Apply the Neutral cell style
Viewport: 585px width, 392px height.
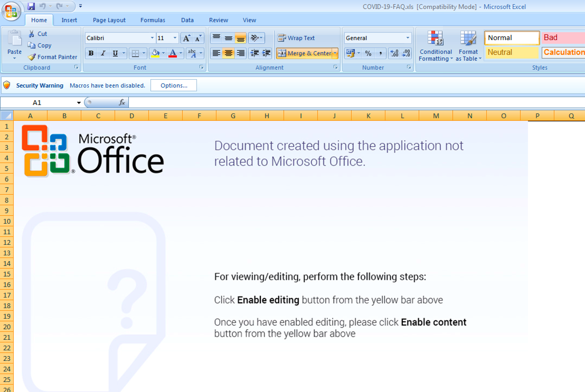[512, 52]
